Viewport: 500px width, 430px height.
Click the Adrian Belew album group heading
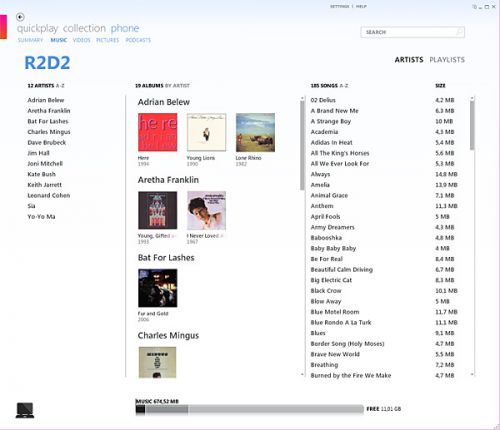tap(164, 102)
